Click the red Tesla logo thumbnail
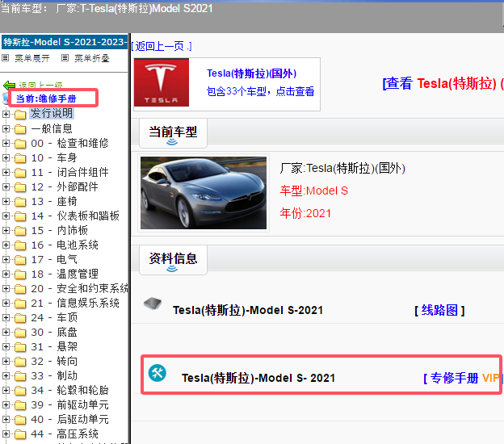This screenshot has height=444, width=504. (162, 82)
